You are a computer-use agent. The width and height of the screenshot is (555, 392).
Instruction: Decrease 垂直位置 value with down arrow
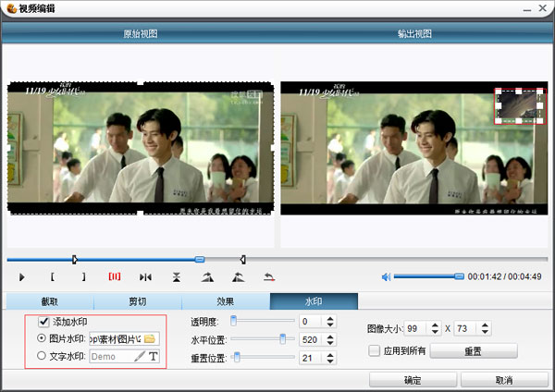click(x=330, y=361)
